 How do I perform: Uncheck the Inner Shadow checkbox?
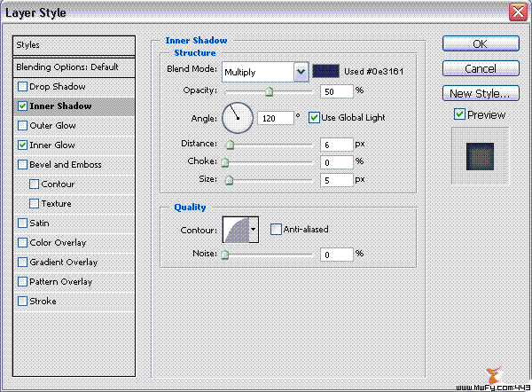coord(22,106)
